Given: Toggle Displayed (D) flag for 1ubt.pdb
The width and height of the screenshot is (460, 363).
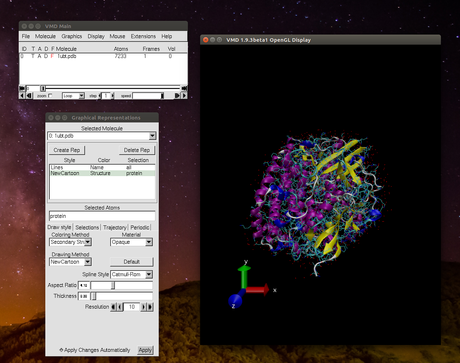Looking at the screenshot, I should point(46,56).
